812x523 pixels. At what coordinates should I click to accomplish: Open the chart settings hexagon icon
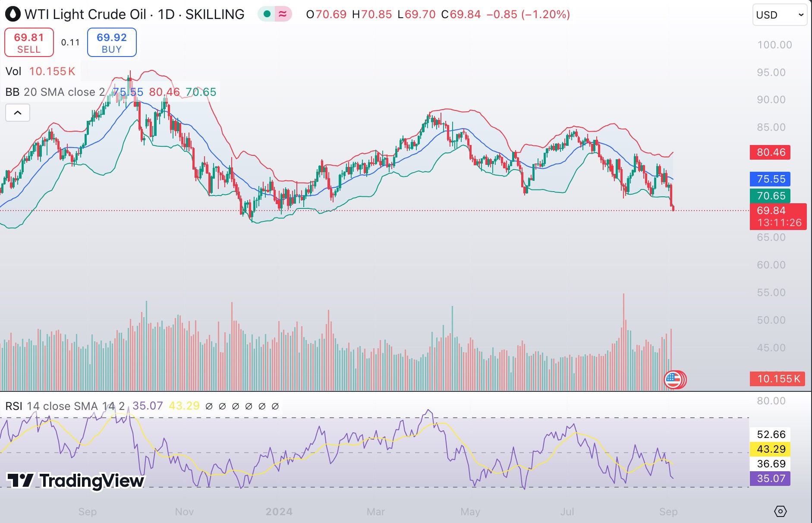pyautogui.click(x=780, y=511)
